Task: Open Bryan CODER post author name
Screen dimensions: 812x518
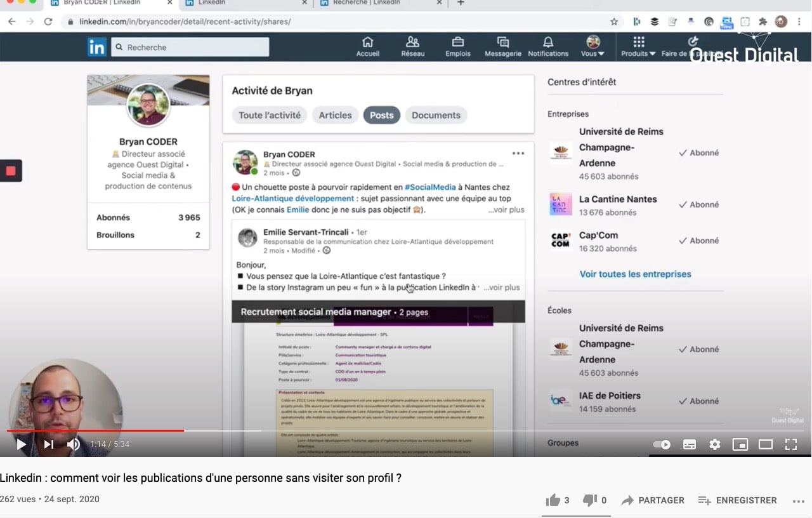Action: click(289, 154)
